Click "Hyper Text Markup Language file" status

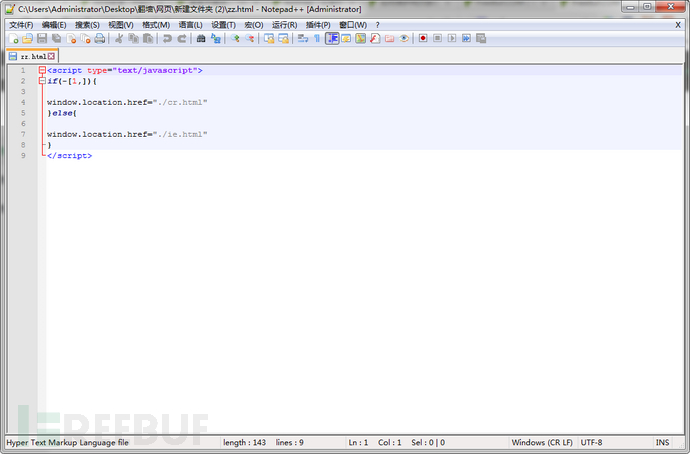pyautogui.click(x=67, y=443)
